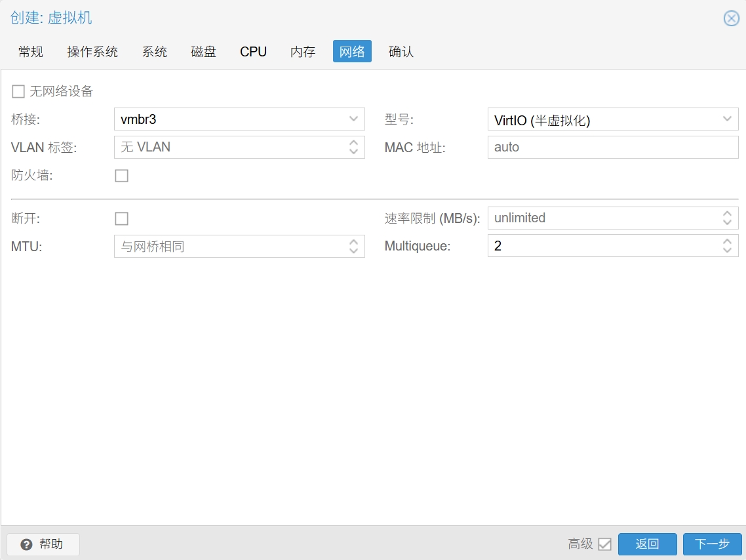Click the dialog title 创建: 虚拟机

[x=51, y=18]
